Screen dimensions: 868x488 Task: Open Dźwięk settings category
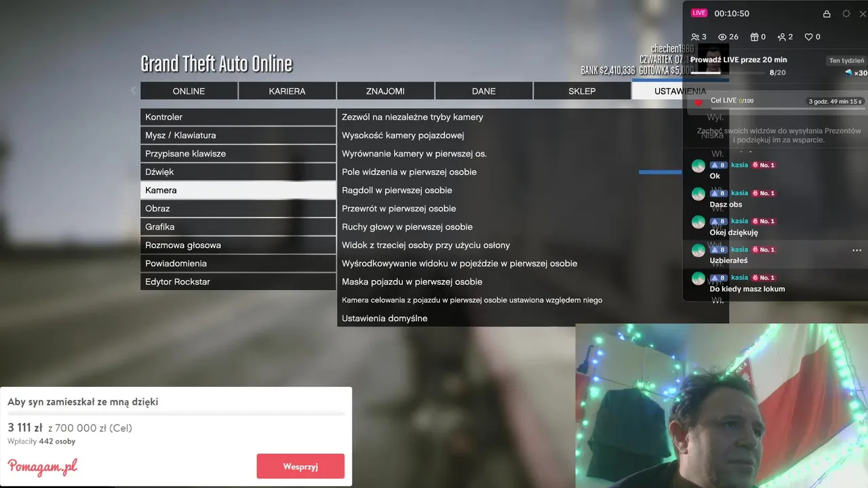click(238, 171)
